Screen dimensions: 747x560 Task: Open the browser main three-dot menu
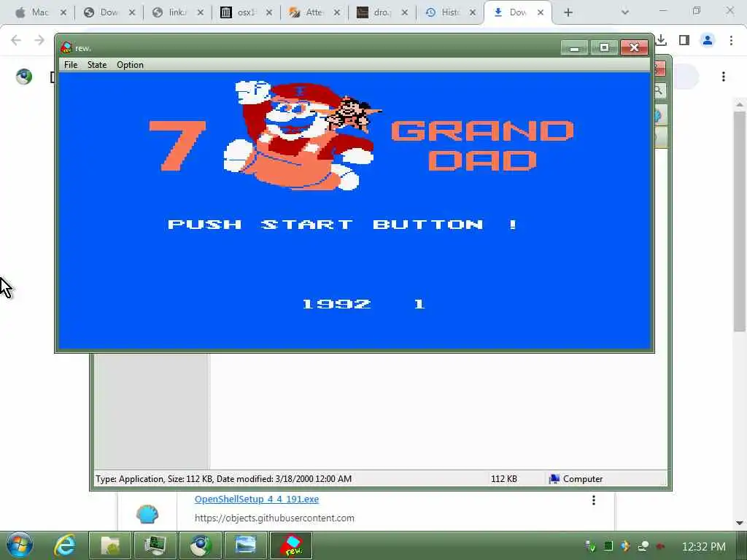click(731, 41)
